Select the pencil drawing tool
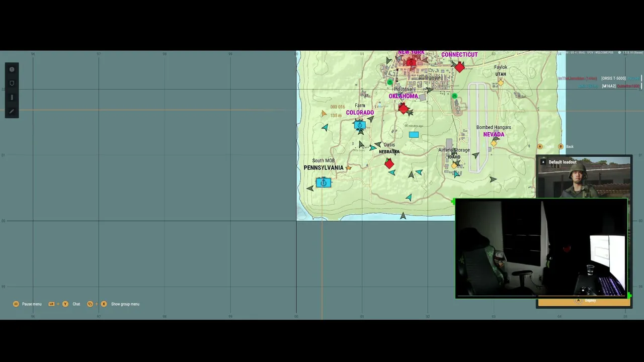This screenshot has height=362, width=644. 12,111
